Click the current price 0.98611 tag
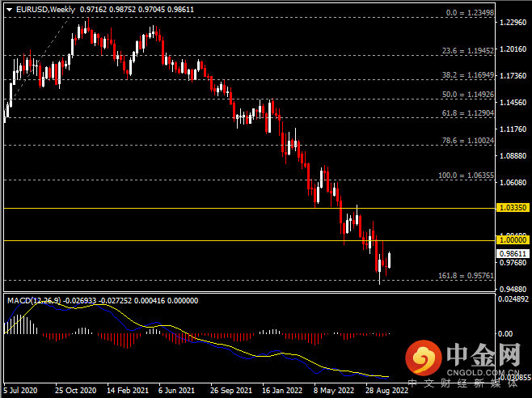 513,254
